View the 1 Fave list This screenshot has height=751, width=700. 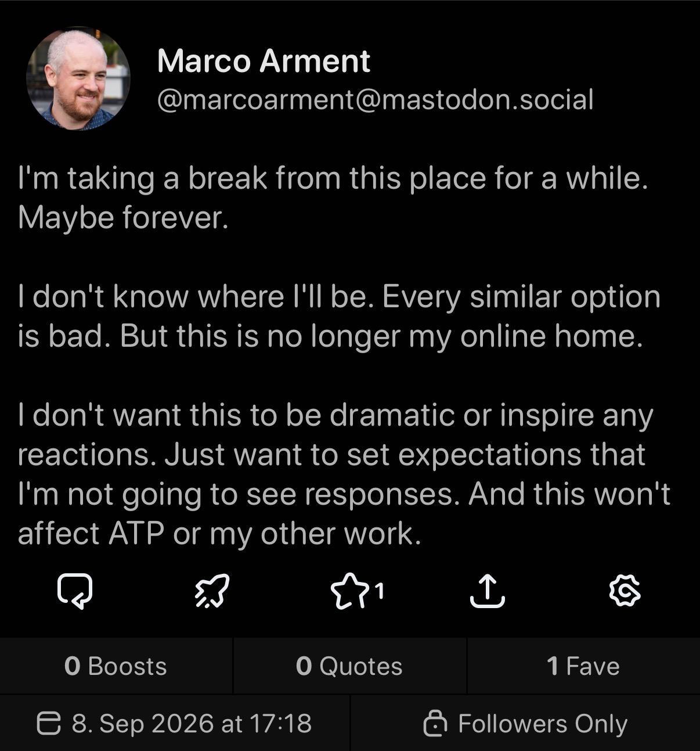pyautogui.click(x=583, y=666)
